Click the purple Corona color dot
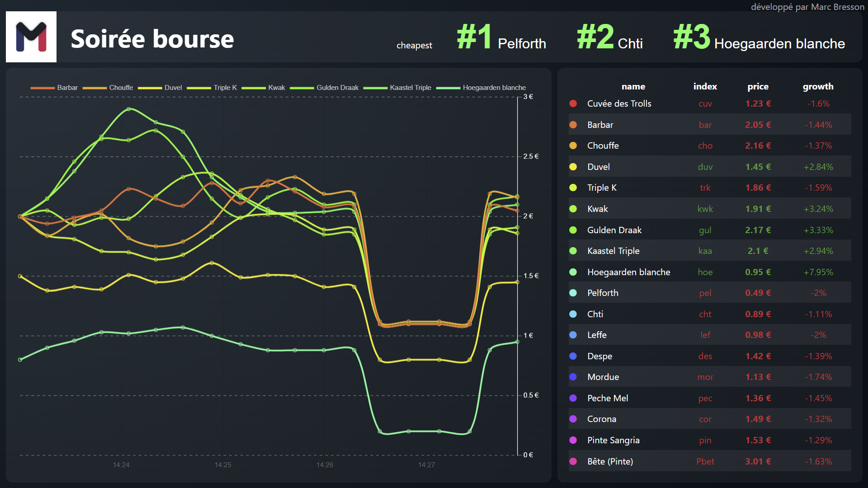868x488 pixels. click(573, 419)
